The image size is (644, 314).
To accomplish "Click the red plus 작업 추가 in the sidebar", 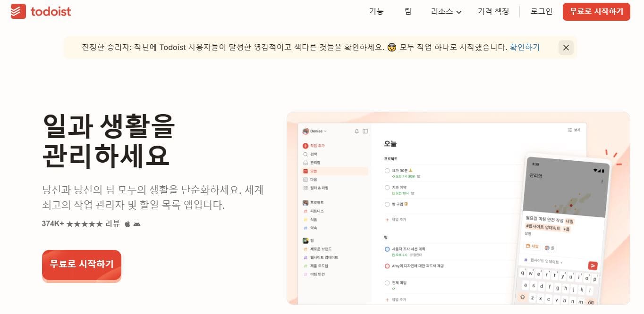I will (x=314, y=146).
